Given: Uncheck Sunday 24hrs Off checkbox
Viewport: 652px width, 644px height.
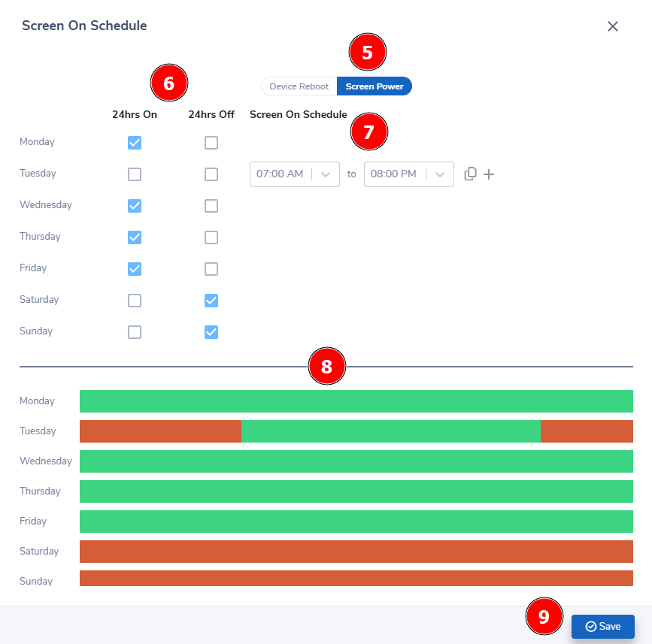Looking at the screenshot, I should point(211,332).
